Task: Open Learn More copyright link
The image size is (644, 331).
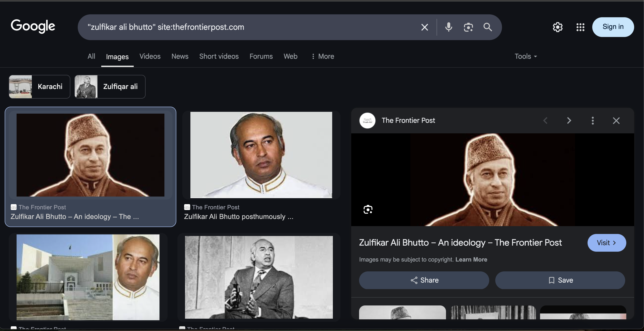Action: point(471,260)
